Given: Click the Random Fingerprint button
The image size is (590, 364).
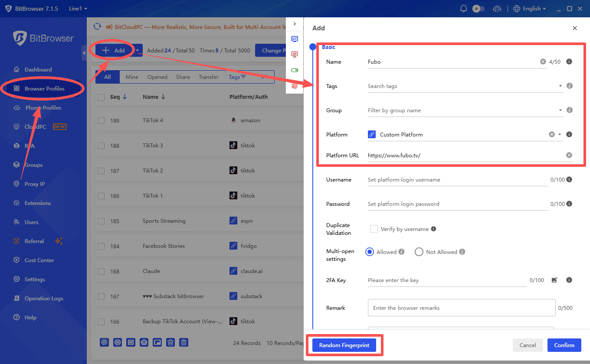Looking at the screenshot, I should click(x=345, y=345).
